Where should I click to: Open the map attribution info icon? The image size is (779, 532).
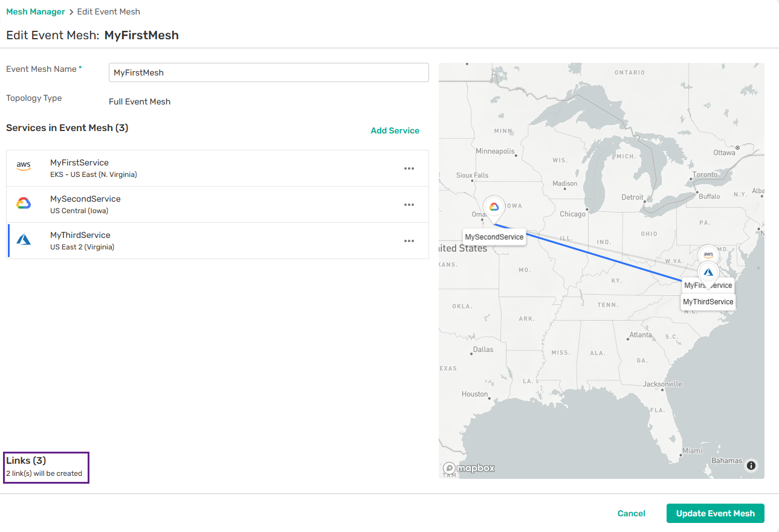(x=751, y=465)
